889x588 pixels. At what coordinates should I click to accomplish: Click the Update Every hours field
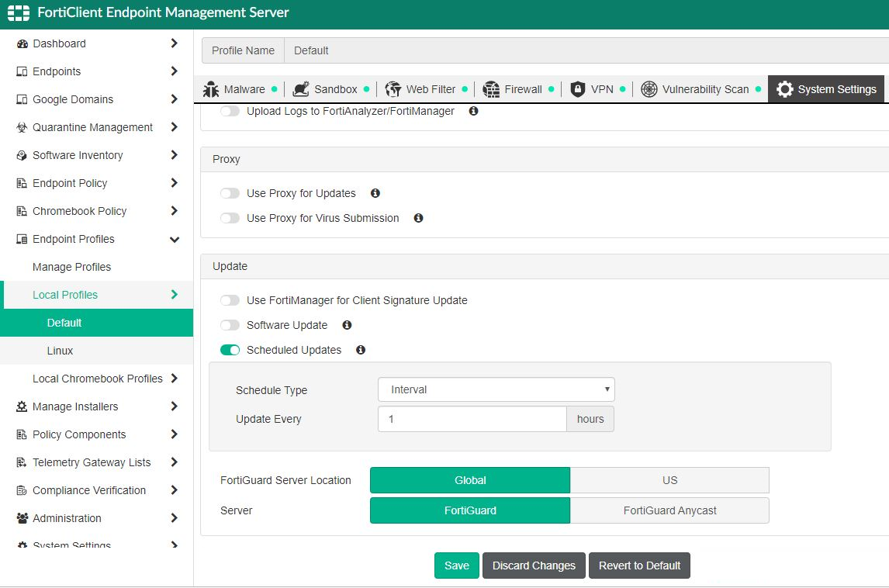click(472, 419)
